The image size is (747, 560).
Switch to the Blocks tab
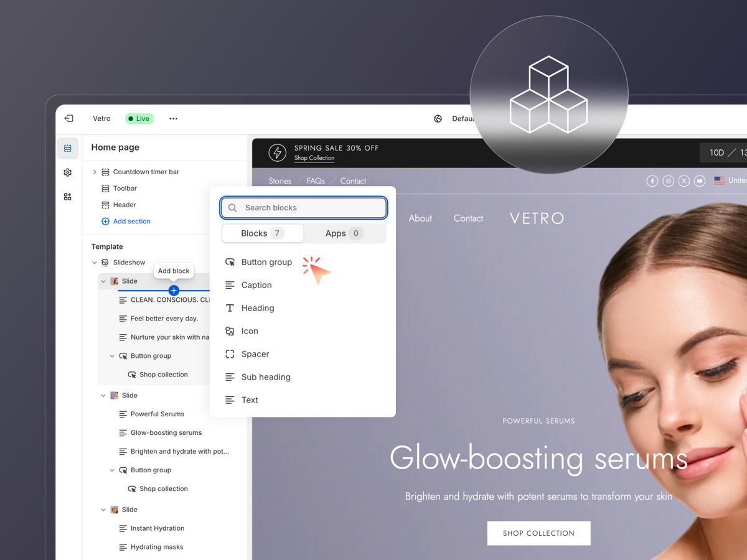coord(263,233)
